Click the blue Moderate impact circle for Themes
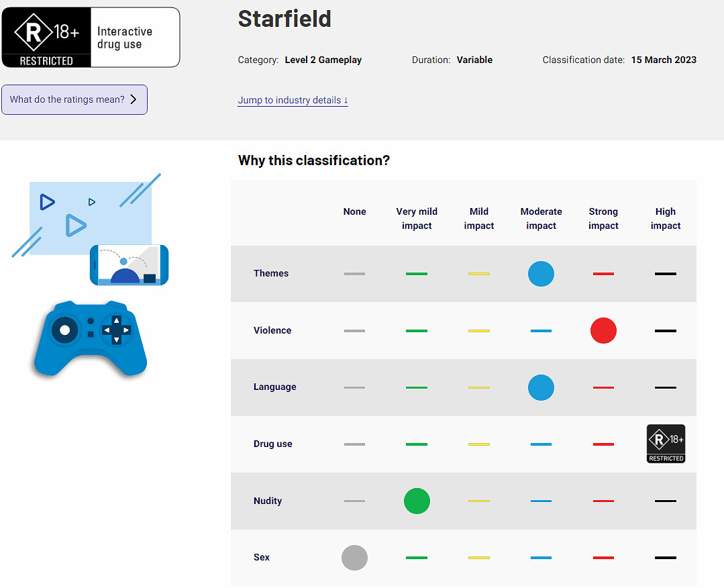The height and width of the screenshot is (588, 724). (541, 274)
